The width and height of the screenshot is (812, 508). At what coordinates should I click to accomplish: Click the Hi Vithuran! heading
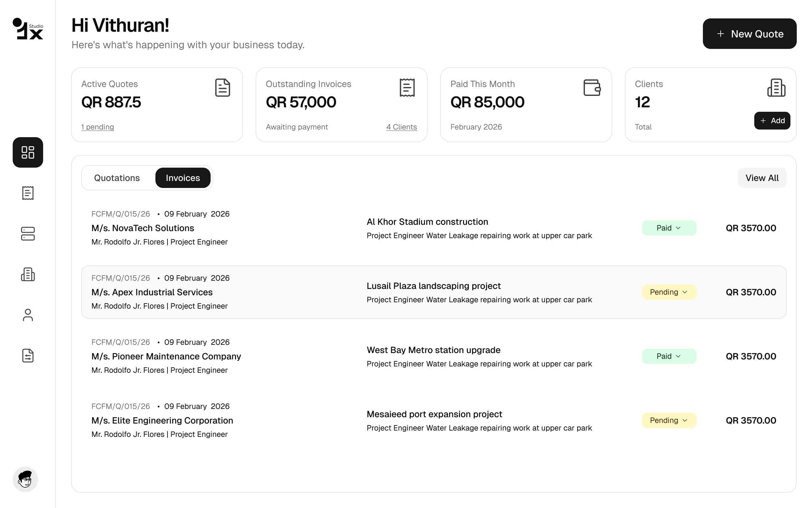[x=120, y=25]
